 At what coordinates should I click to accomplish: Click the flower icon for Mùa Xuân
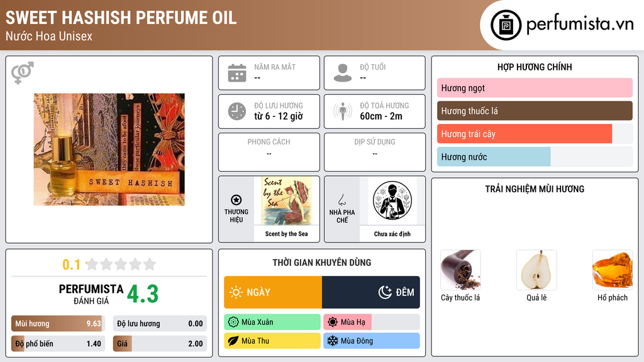[233, 322]
